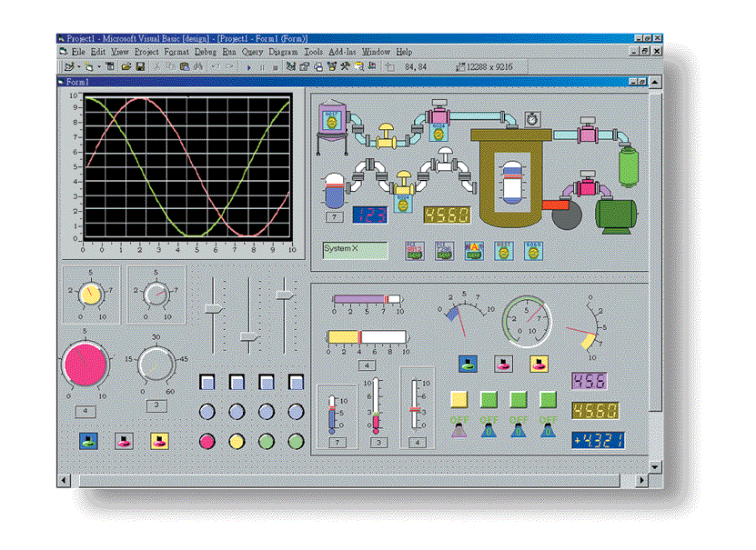Click the horizontal scrollbar right arrow
This screenshot has height=550, width=756.
(x=641, y=480)
